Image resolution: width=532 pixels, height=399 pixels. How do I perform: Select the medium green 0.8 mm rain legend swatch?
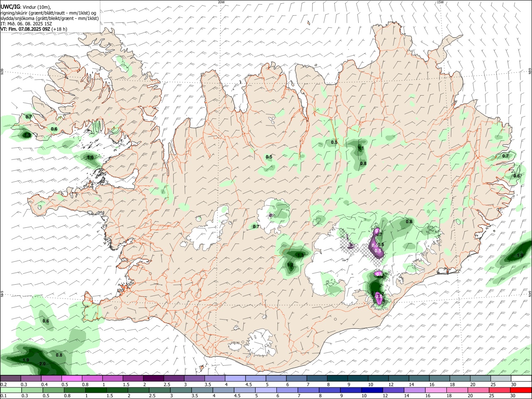tap(74, 390)
